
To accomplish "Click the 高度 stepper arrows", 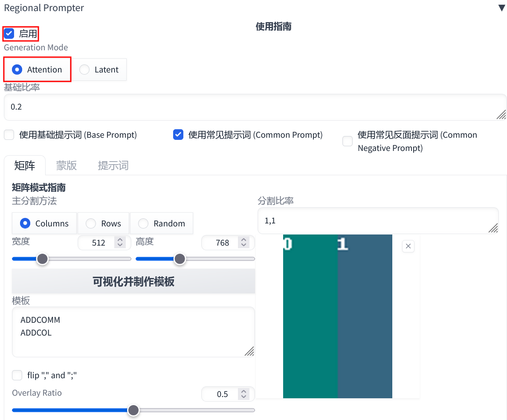I will [x=243, y=243].
